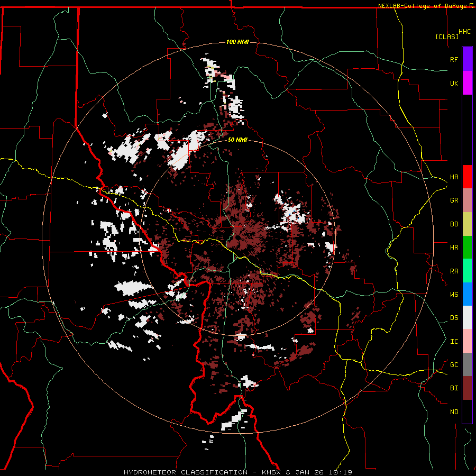
Task: Click the 100 NMI range ring label
Action: pos(237,42)
